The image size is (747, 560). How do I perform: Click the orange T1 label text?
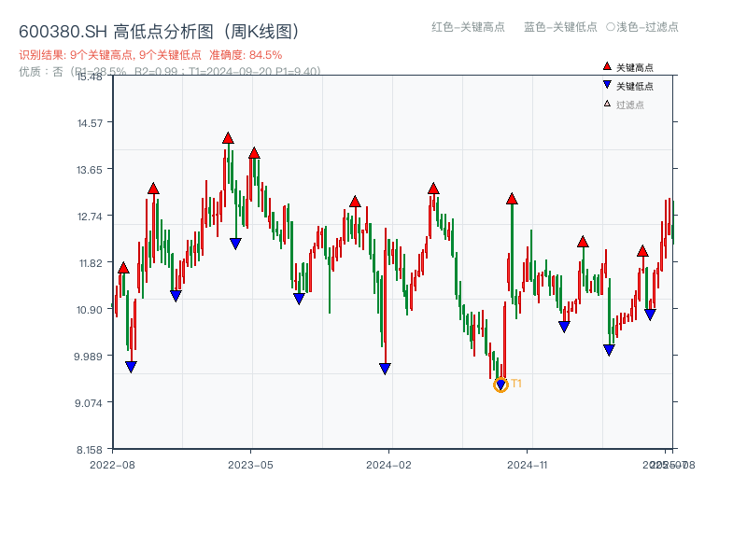click(516, 384)
